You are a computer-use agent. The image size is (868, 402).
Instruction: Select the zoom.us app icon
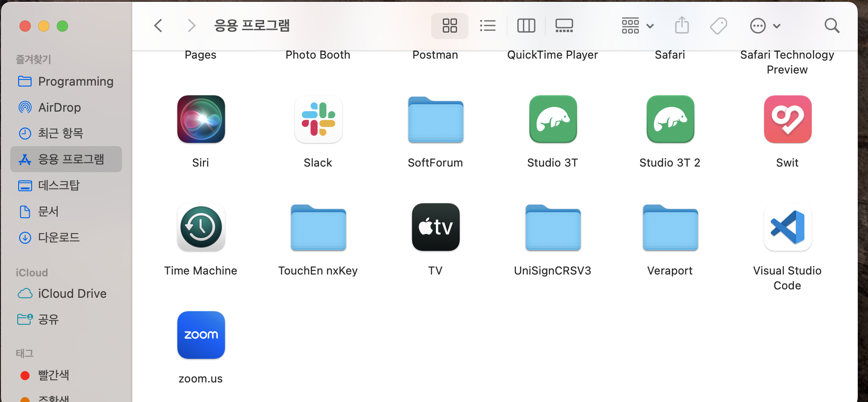coord(201,335)
